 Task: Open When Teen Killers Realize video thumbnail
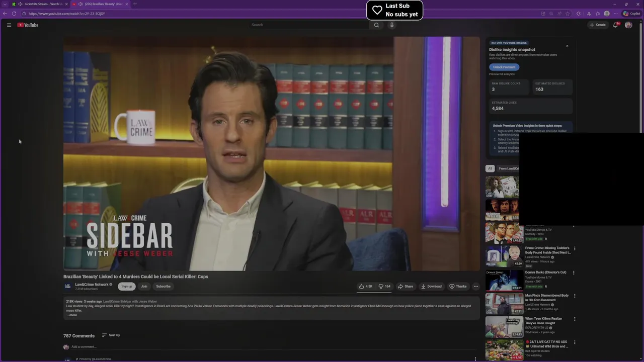click(x=504, y=327)
